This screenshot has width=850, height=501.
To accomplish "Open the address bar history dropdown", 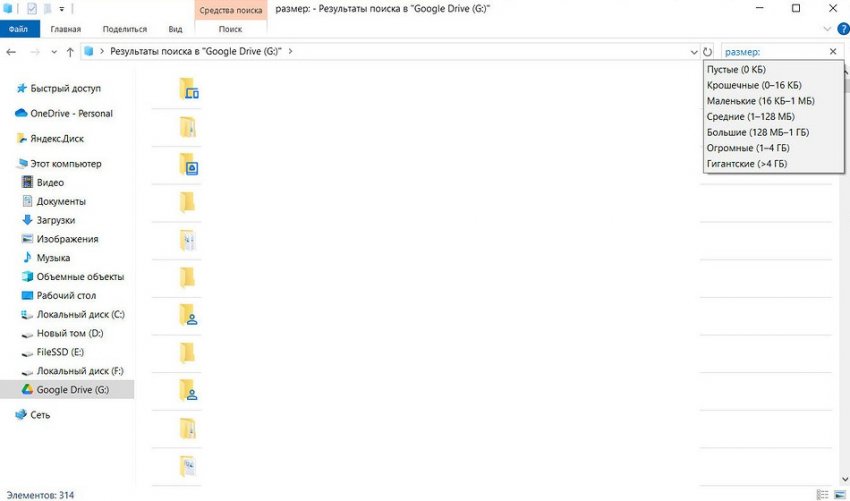I will (x=694, y=51).
